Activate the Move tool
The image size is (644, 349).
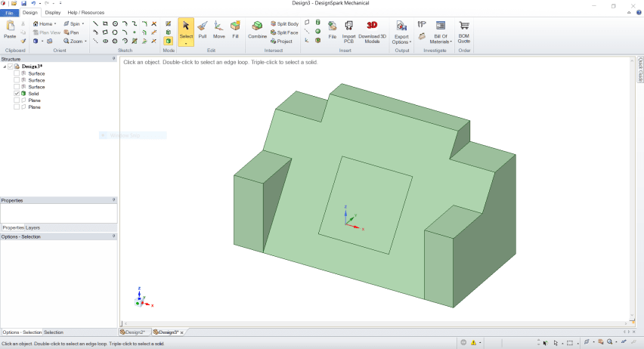[x=218, y=30]
